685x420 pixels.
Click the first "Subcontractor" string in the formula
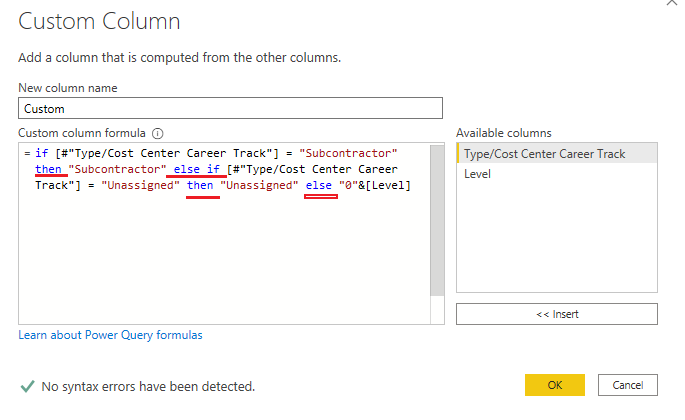coord(348,153)
